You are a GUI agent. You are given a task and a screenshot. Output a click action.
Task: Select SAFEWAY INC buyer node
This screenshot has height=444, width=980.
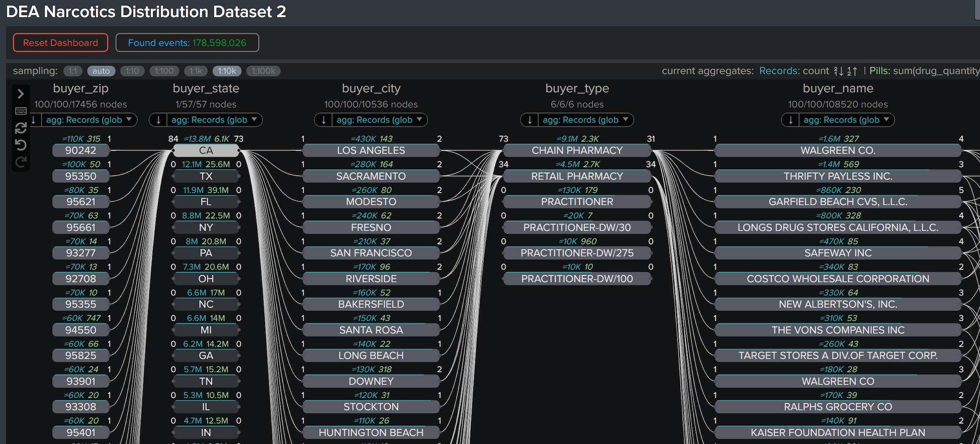point(838,253)
